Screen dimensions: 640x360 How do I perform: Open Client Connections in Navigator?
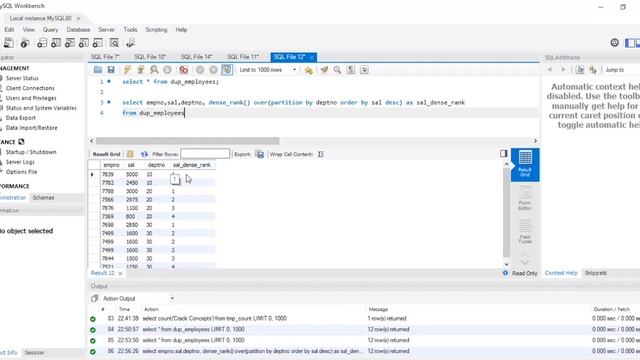coord(30,88)
